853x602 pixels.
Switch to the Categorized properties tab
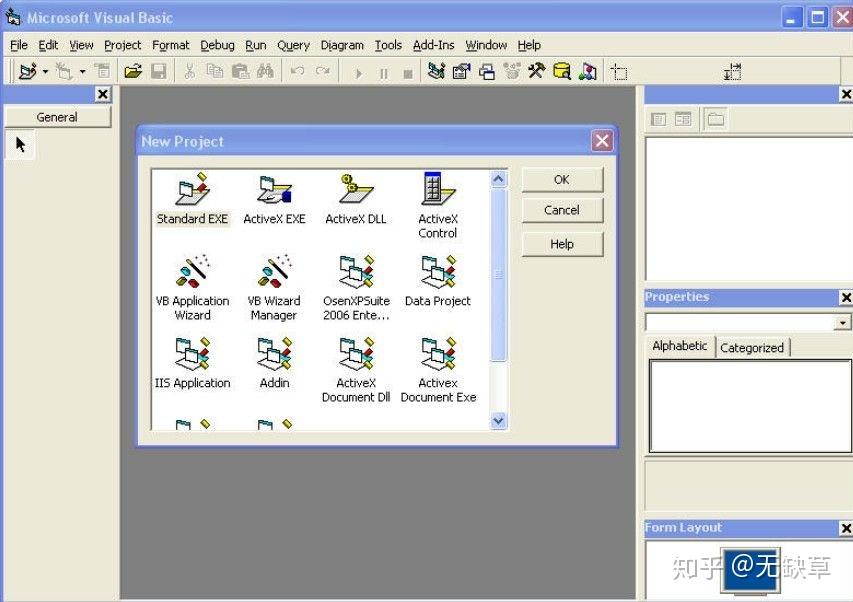point(752,348)
